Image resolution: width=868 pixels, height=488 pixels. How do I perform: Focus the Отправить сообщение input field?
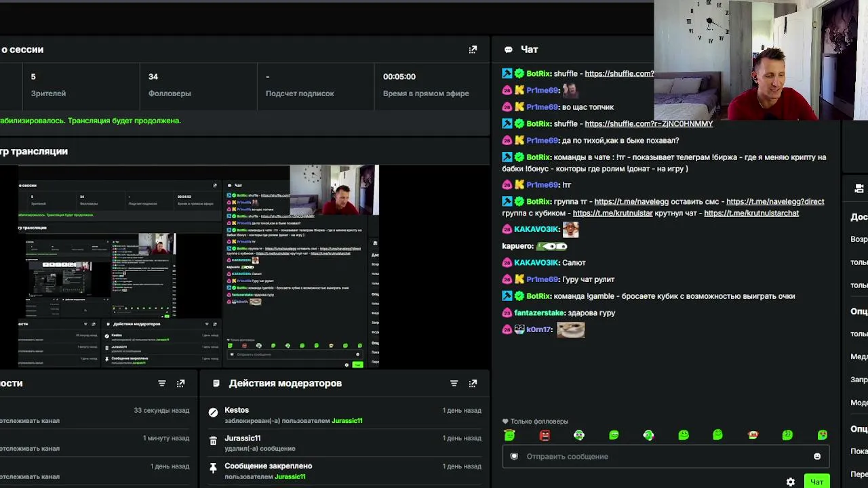tap(665, 456)
